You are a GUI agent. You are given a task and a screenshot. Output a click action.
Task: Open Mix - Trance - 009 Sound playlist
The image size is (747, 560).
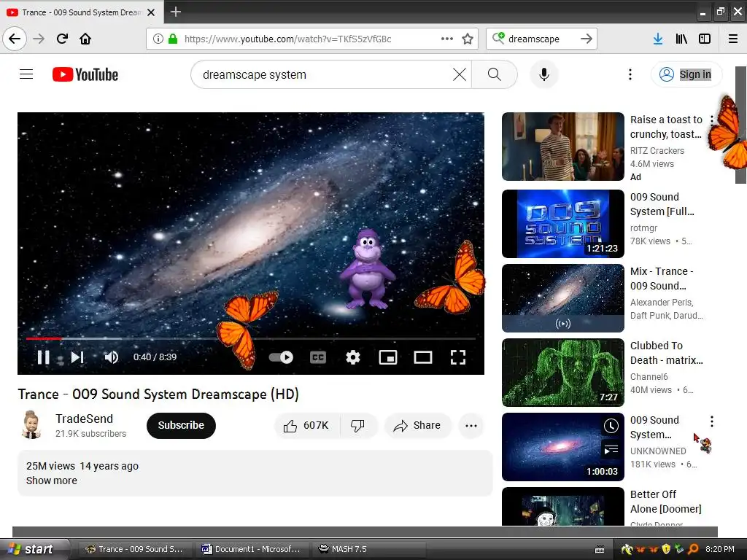point(562,297)
